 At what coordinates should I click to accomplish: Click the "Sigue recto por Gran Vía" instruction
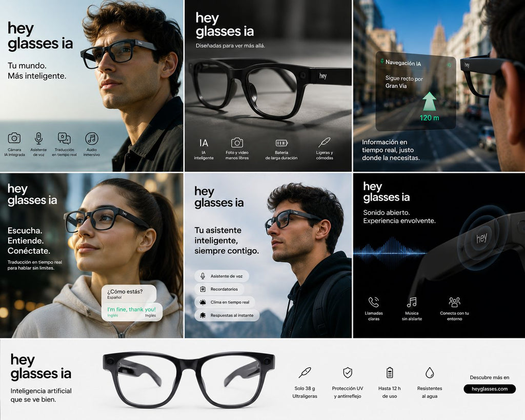(404, 82)
